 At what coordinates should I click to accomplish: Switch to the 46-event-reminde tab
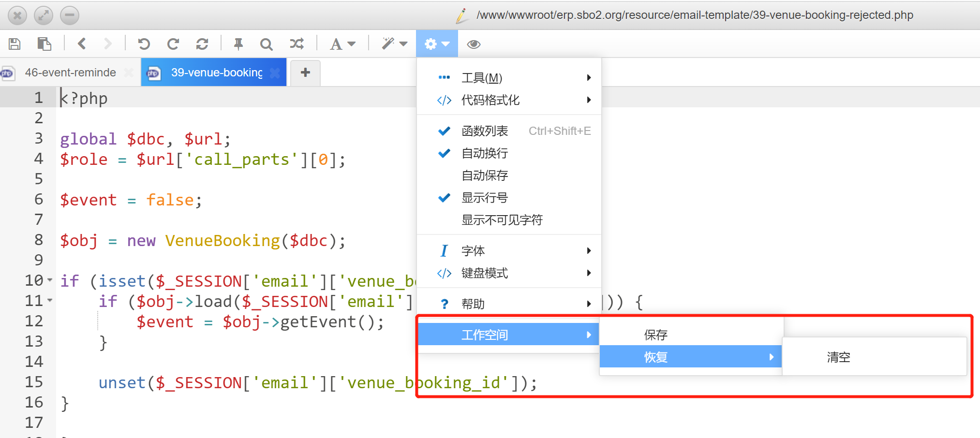(71, 73)
